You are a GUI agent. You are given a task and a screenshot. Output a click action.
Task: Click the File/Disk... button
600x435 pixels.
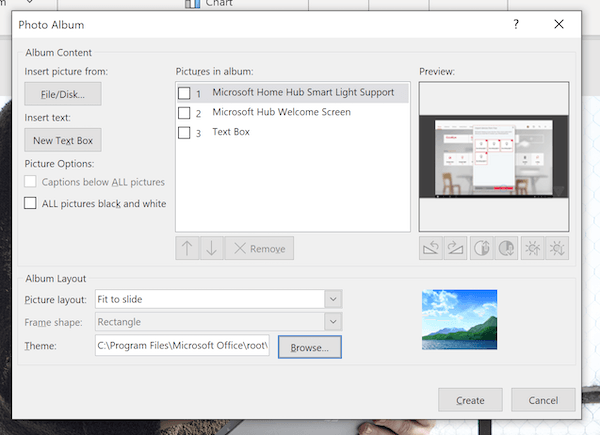(x=63, y=94)
